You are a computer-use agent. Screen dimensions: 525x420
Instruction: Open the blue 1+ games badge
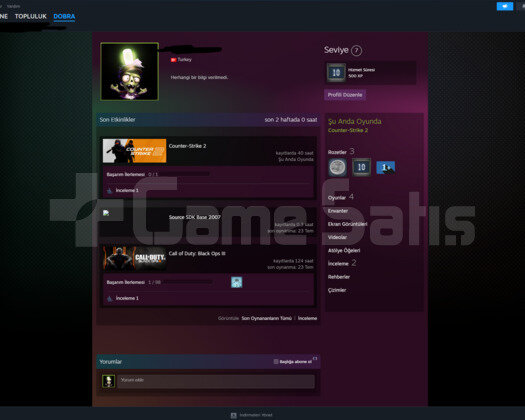386,167
